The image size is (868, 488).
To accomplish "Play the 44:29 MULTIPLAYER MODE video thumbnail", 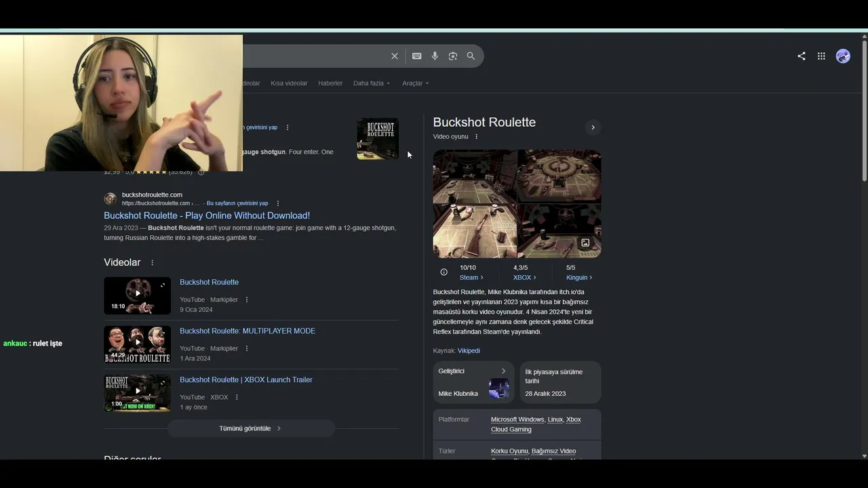I will tap(137, 344).
